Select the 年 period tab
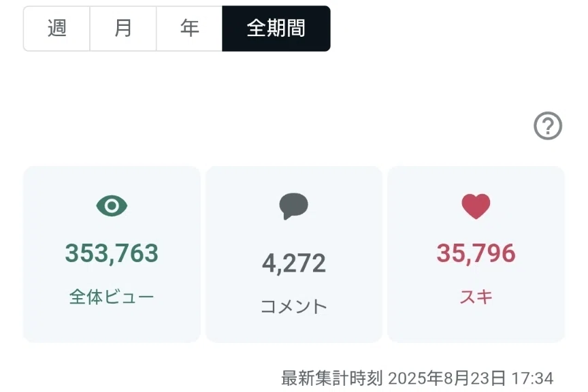Screen dimensions: 588x392 [189, 29]
